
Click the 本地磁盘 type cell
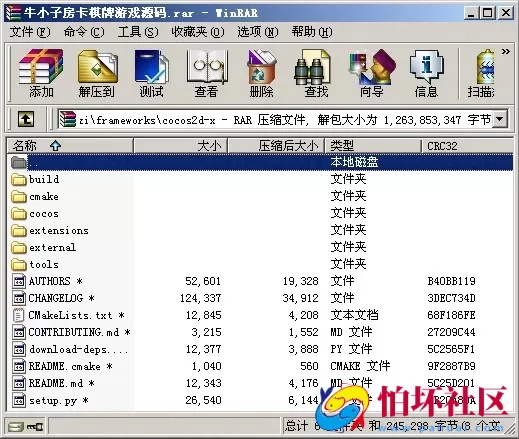[x=354, y=162]
